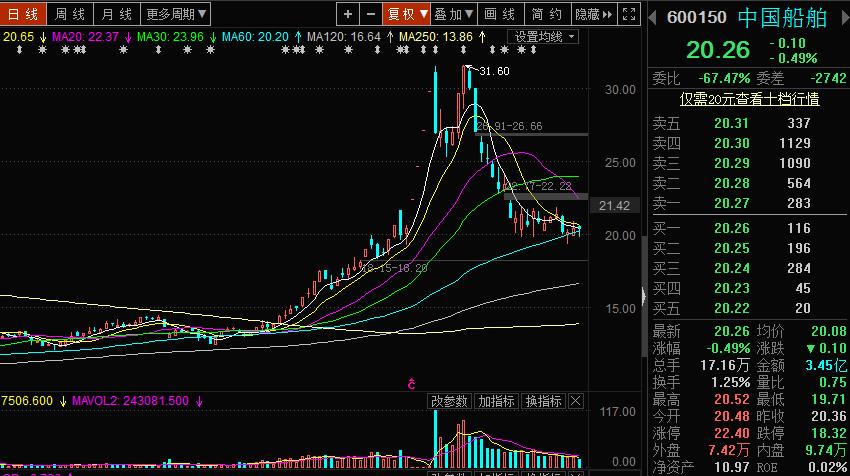Click the 外盘 7.42万 value
The width and height of the screenshot is (850, 476).
[729, 451]
